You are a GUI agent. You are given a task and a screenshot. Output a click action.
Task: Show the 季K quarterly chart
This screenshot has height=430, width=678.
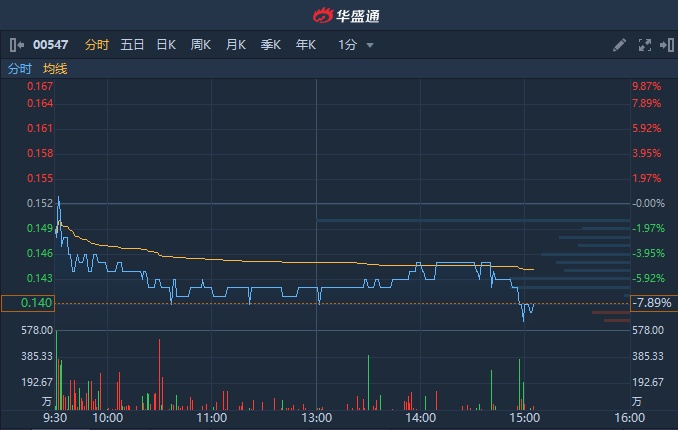click(271, 45)
